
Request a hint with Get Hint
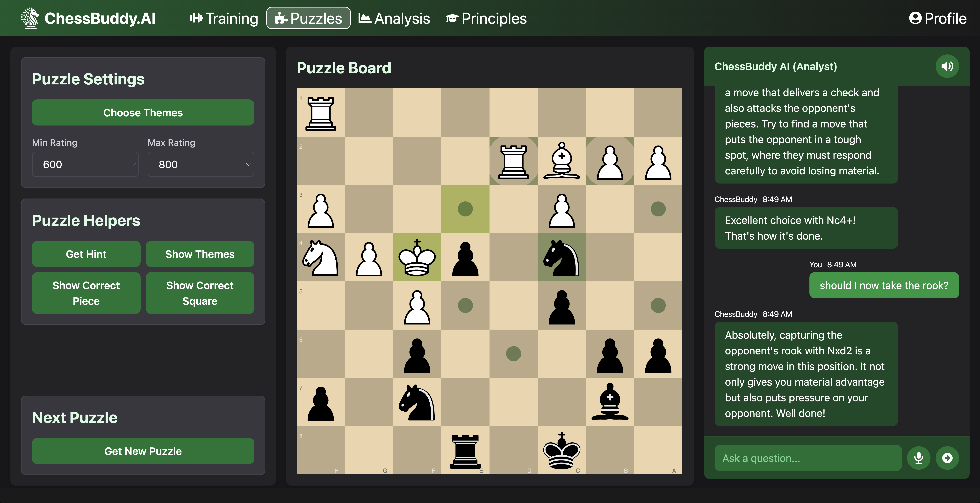click(x=86, y=254)
